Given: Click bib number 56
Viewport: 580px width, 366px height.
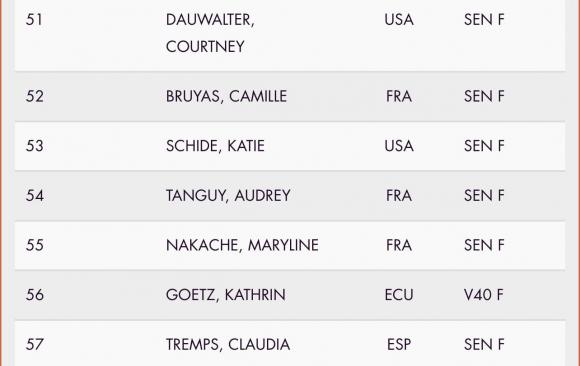Looking at the screenshot, I should click(x=35, y=295).
